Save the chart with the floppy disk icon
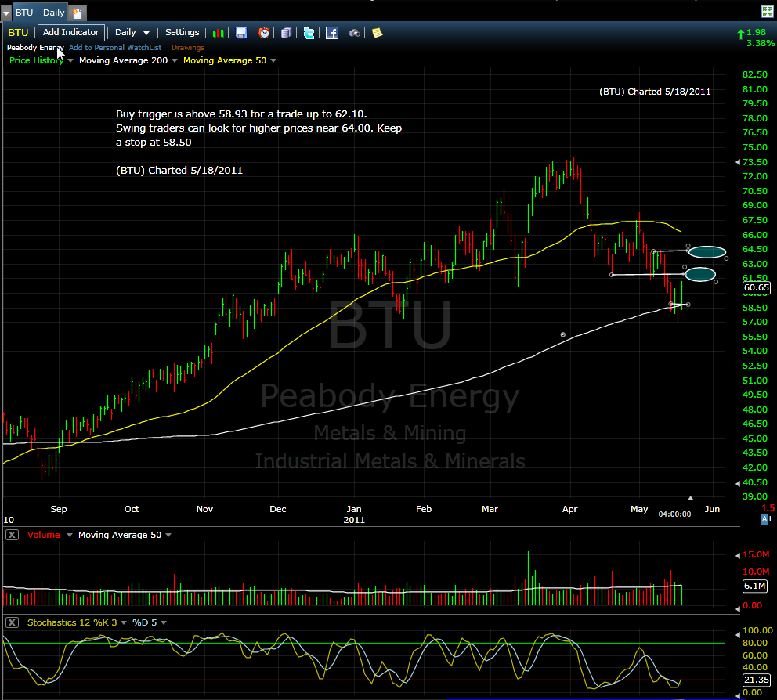 click(241, 33)
